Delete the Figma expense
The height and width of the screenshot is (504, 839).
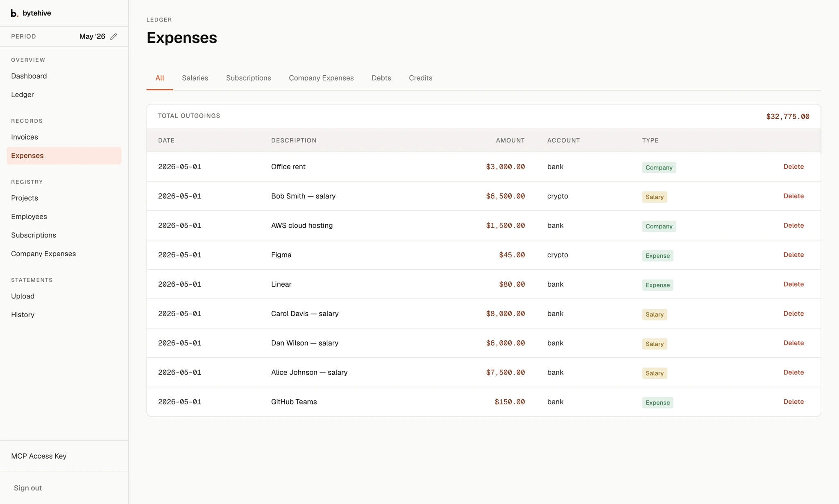click(x=794, y=255)
